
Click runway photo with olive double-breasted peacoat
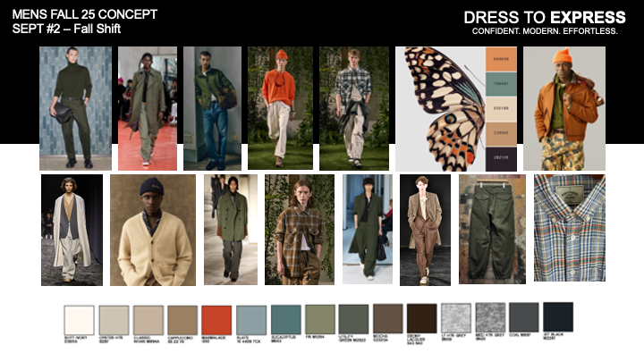point(231,230)
